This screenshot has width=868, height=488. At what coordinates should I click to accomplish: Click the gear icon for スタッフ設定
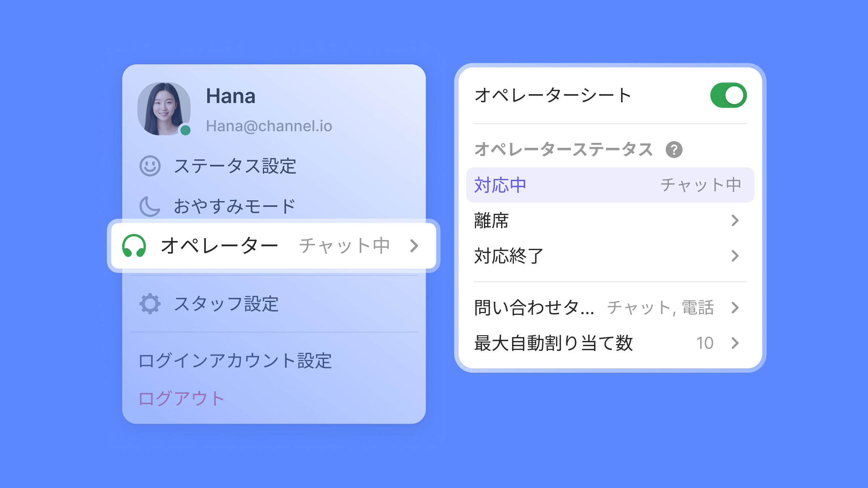click(x=150, y=304)
